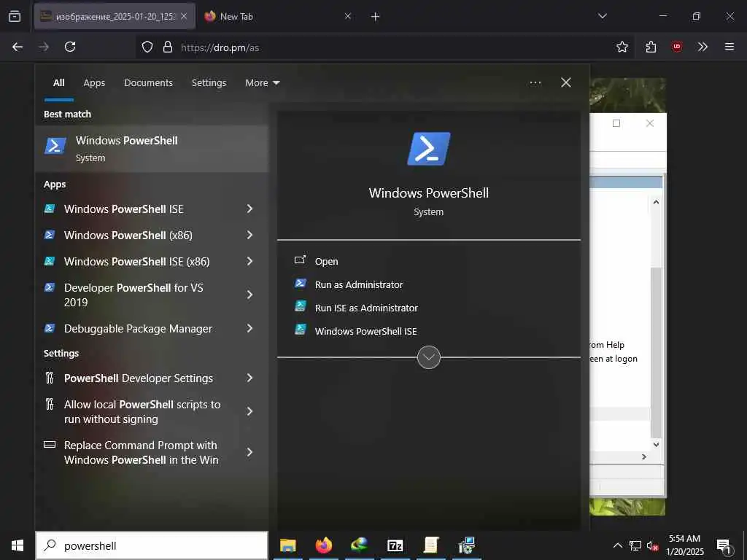Viewport: 747px width, 560px height.
Task: Select the Windows PowerShell best match
Action: (x=152, y=149)
